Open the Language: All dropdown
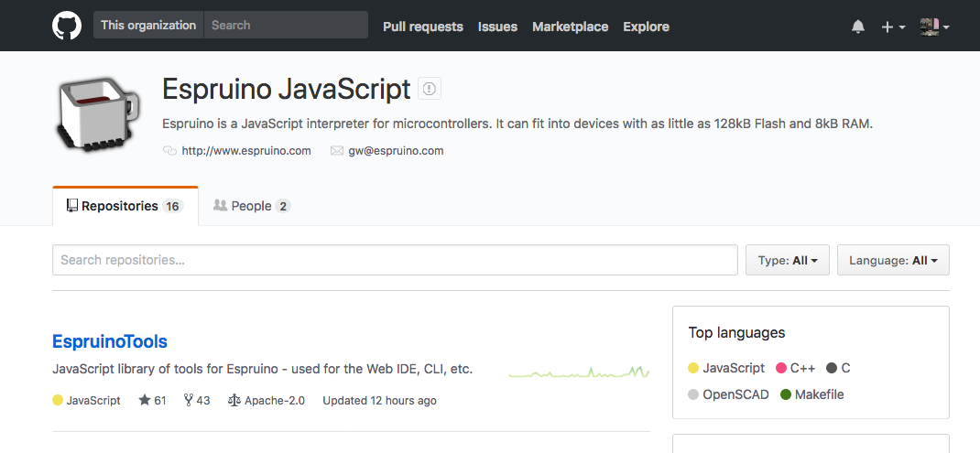The image size is (980, 453). (893, 260)
